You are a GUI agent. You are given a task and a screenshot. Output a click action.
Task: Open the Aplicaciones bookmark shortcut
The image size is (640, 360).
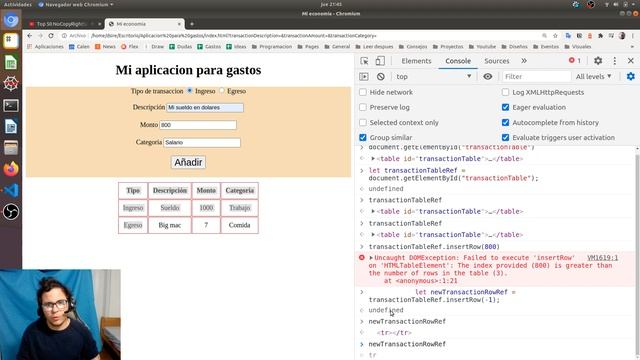[x=45, y=47]
